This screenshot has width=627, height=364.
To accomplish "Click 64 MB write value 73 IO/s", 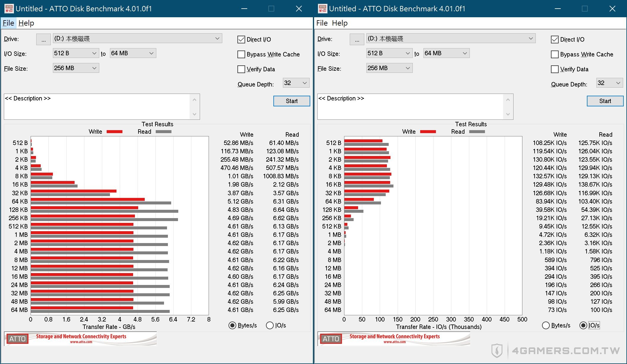I will coord(557,310).
